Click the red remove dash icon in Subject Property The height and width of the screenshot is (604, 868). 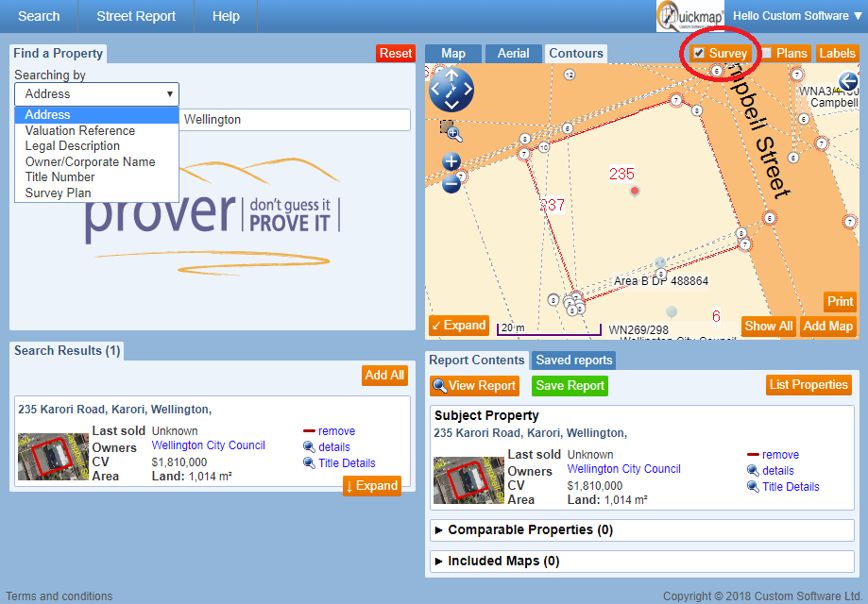pyautogui.click(x=753, y=455)
